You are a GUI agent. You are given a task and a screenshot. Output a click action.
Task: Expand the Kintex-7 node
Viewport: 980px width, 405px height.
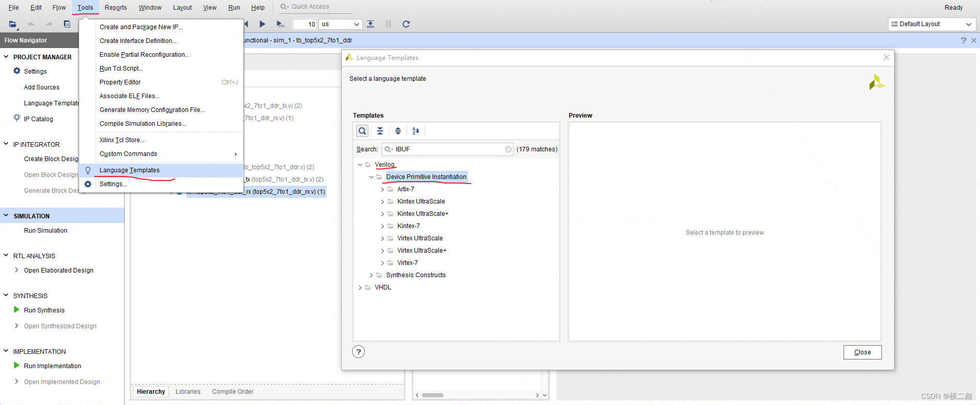[383, 226]
